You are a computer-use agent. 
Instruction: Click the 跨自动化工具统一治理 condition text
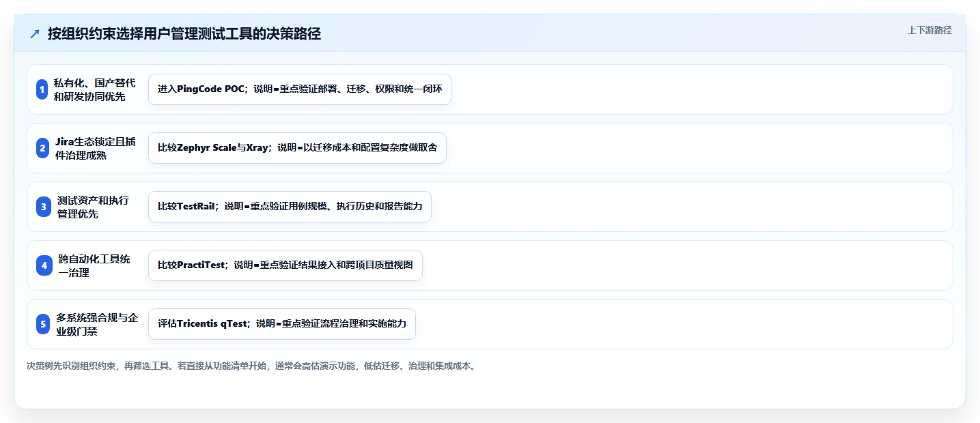tap(94, 265)
